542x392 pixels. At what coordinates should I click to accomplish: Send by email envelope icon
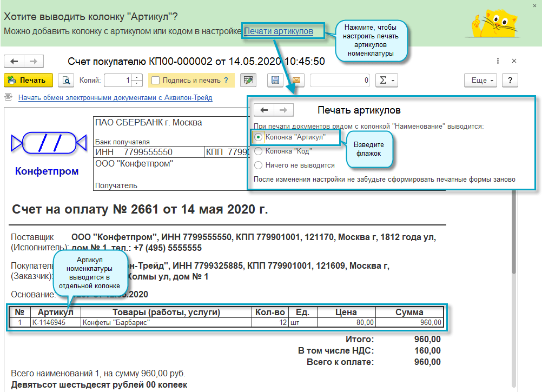coord(296,80)
